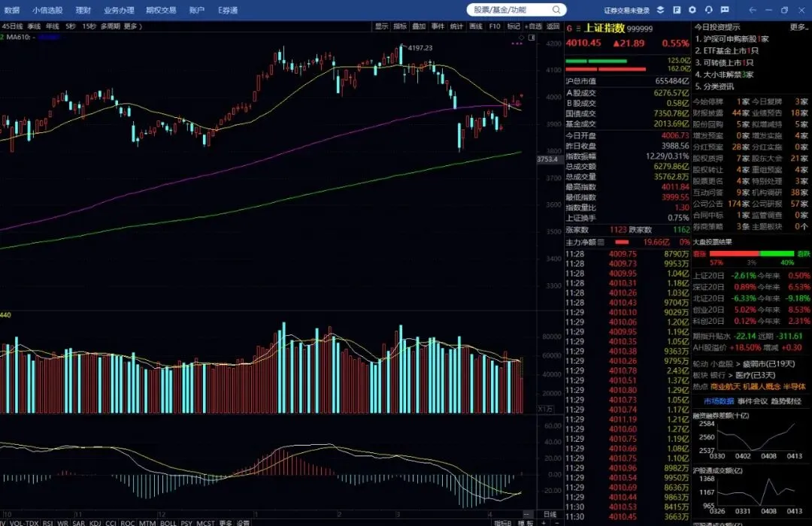
Task: Open the layers stack icon in title bar
Action: (660, 10)
